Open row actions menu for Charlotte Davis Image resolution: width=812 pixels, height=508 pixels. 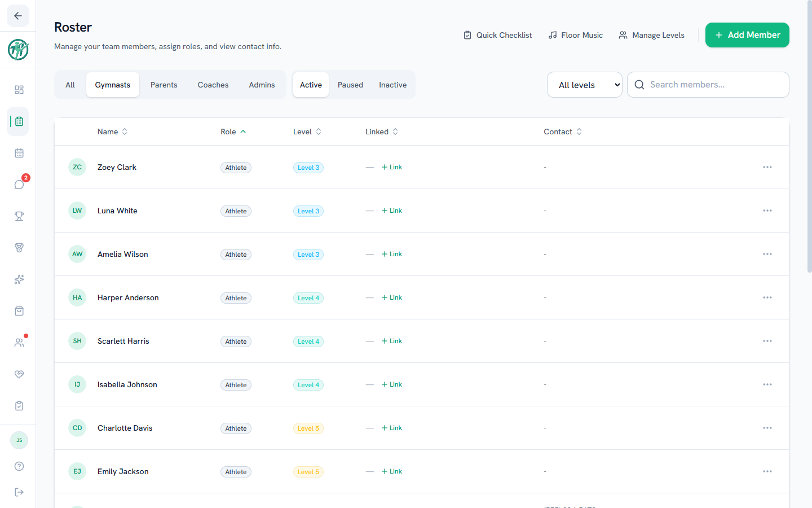click(767, 428)
